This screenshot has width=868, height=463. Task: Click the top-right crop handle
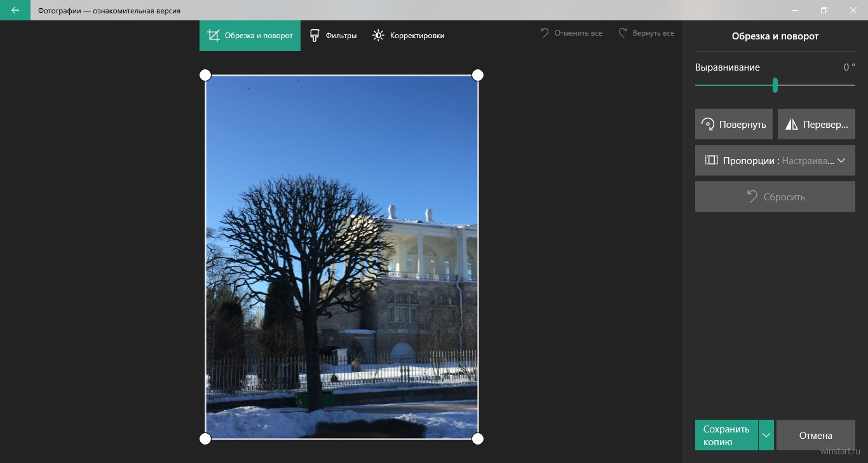[x=478, y=75]
